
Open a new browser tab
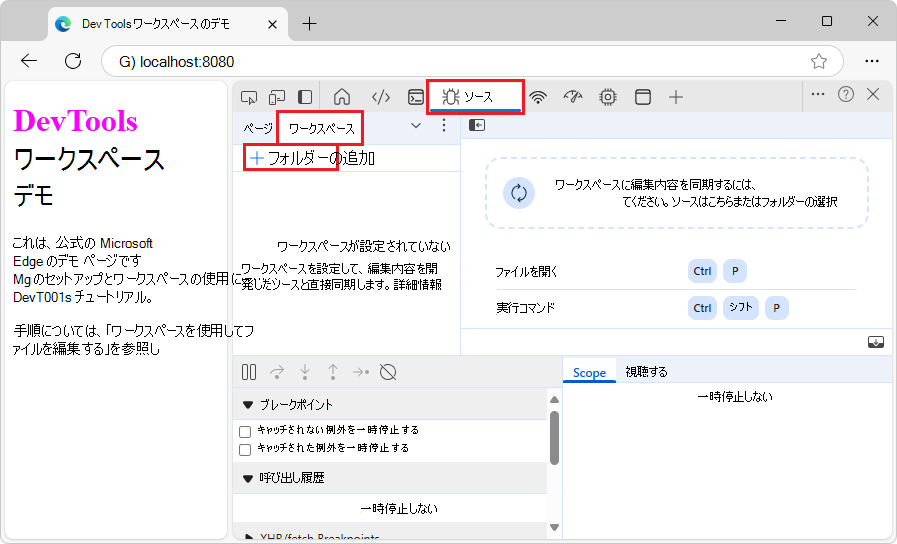[x=309, y=24]
